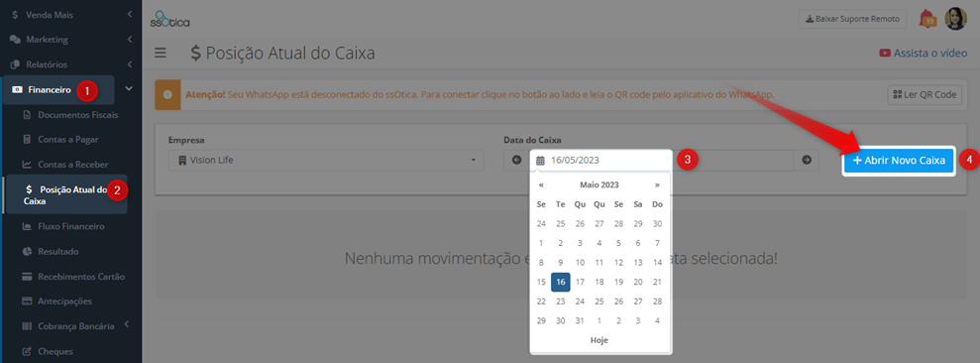Click the Ler QR Code button
This screenshot has height=363, width=980.
925,94
